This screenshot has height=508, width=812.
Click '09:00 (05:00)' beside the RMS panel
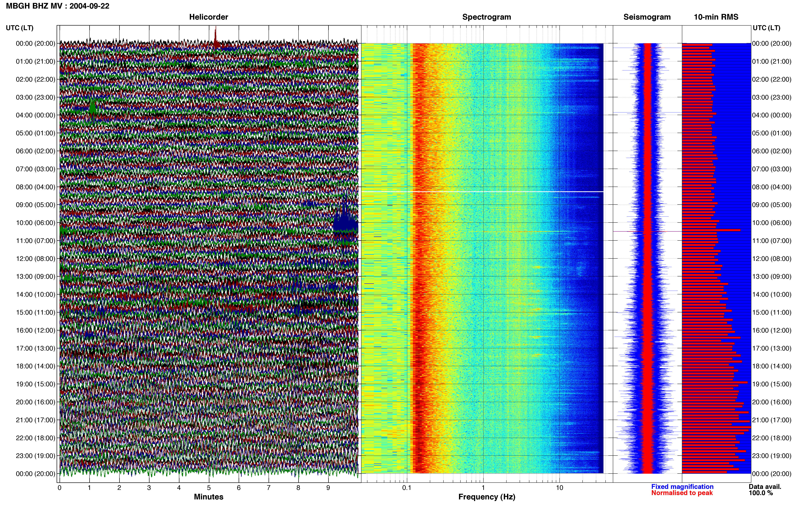772,205
